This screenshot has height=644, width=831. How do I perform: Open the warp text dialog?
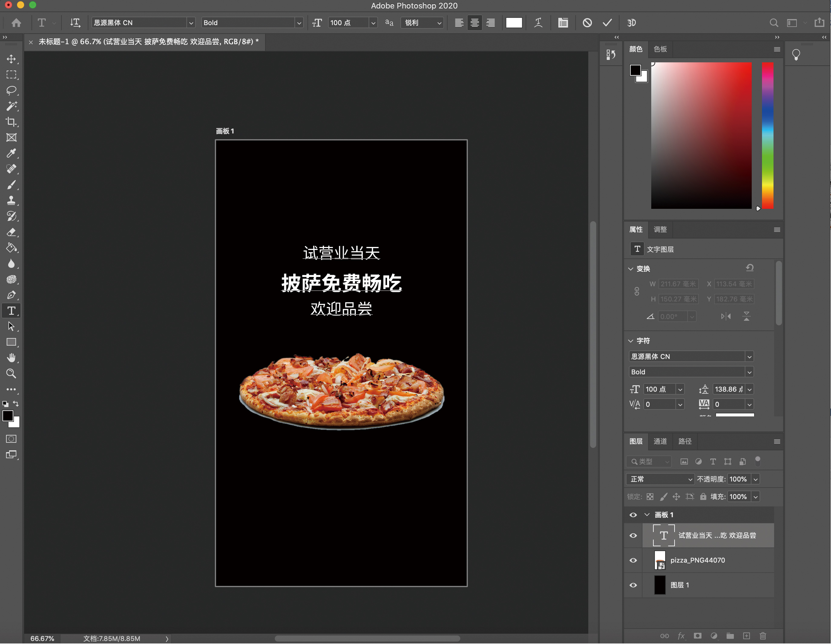point(538,23)
